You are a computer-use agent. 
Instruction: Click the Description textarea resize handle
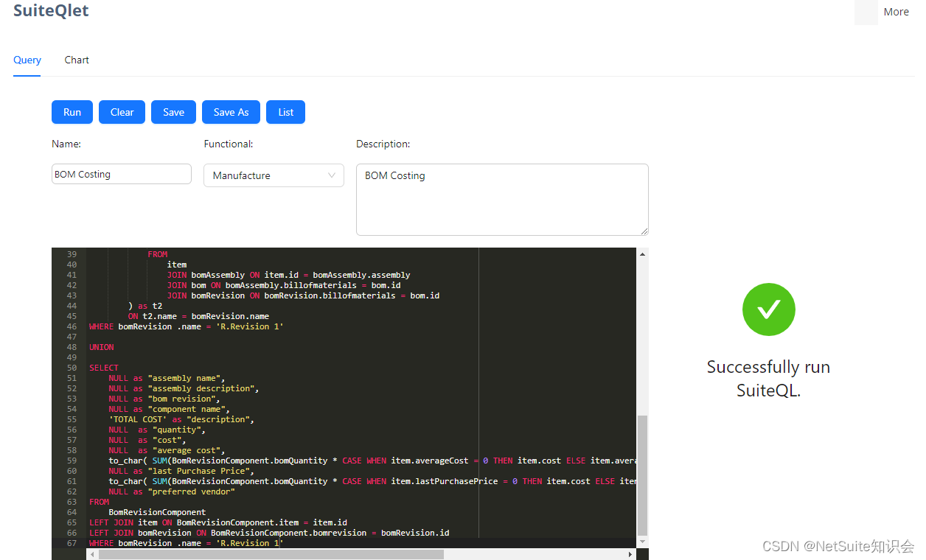pyautogui.click(x=644, y=231)
